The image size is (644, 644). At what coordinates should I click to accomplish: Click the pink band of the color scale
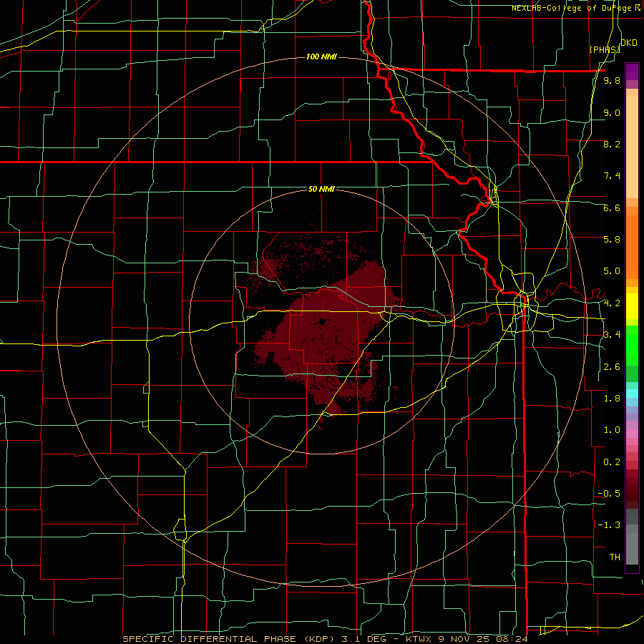click(632, 434)
